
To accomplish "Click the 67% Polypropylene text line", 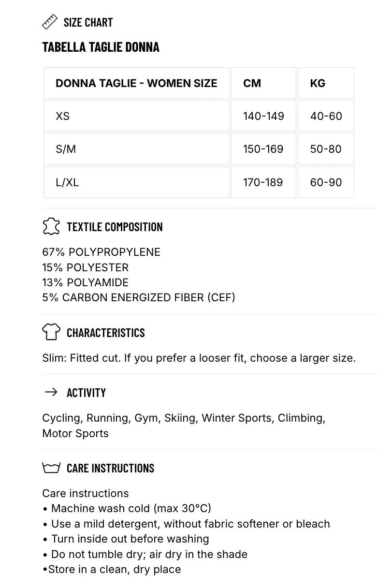I will point(101,252).
